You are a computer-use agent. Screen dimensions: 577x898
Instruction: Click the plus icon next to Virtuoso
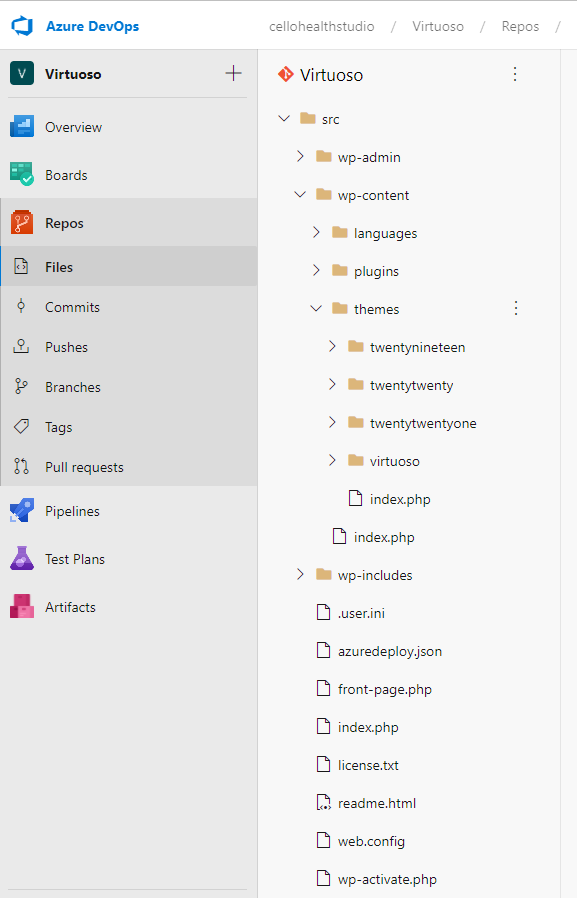pyautogui.click(x=234, y=73)
